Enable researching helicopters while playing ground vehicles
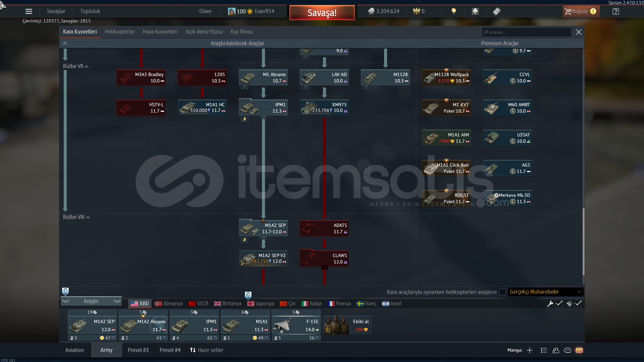 coord(502,292)
